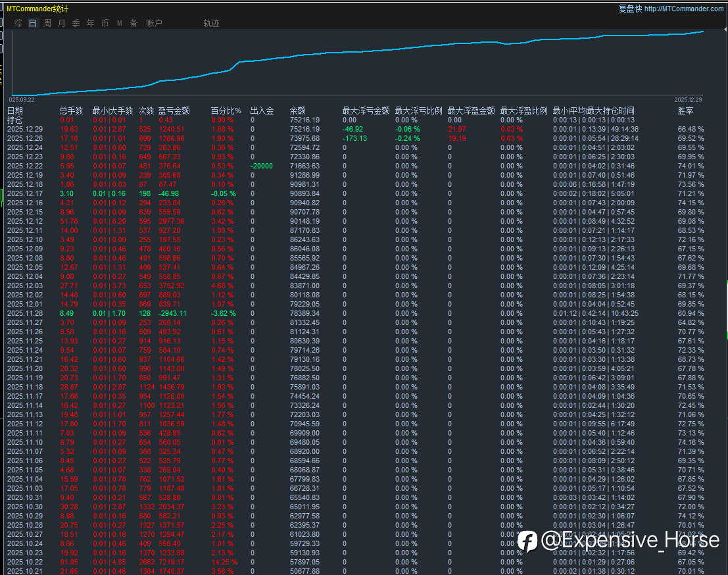
Task: Click the 日期 column header
Action: tap(15, 111)
